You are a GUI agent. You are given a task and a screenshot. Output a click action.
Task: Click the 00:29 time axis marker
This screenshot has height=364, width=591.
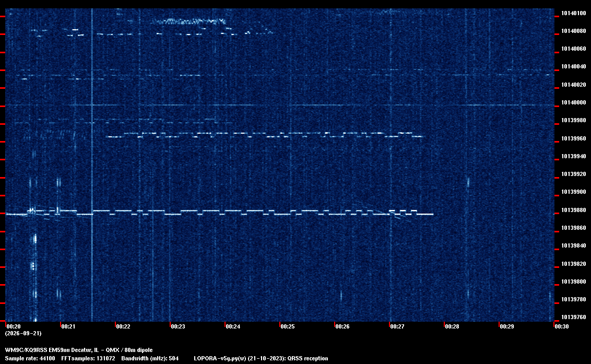point(507,326)
